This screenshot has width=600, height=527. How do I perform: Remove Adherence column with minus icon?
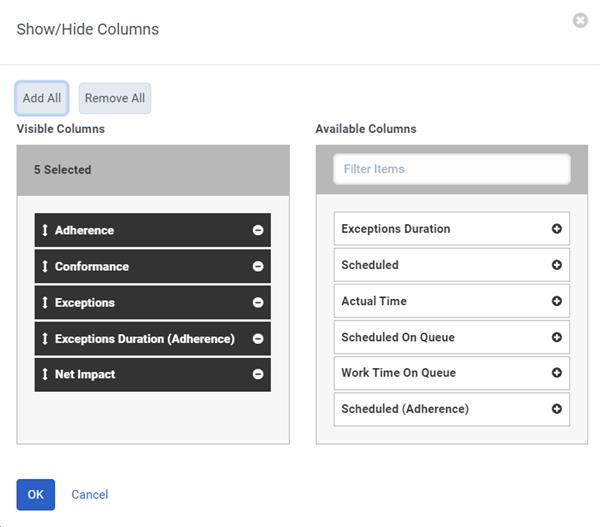pyautogui.click(x=258, y=230)
